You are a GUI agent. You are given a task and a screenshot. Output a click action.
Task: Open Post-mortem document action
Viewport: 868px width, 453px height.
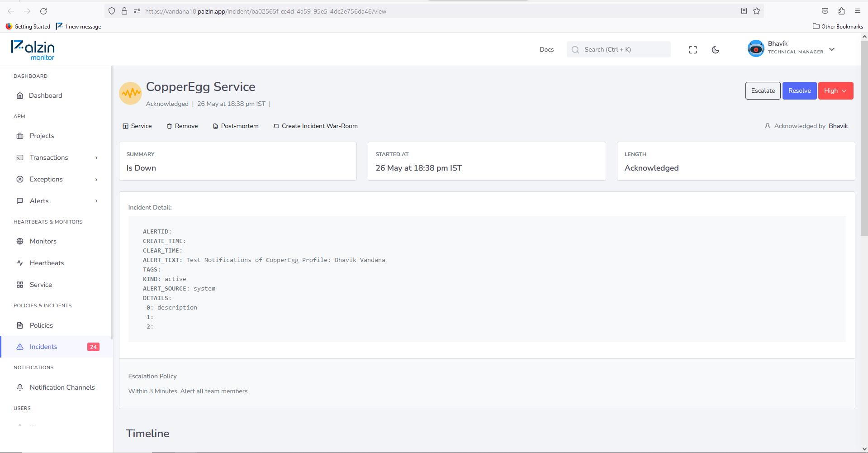point(236,126)
